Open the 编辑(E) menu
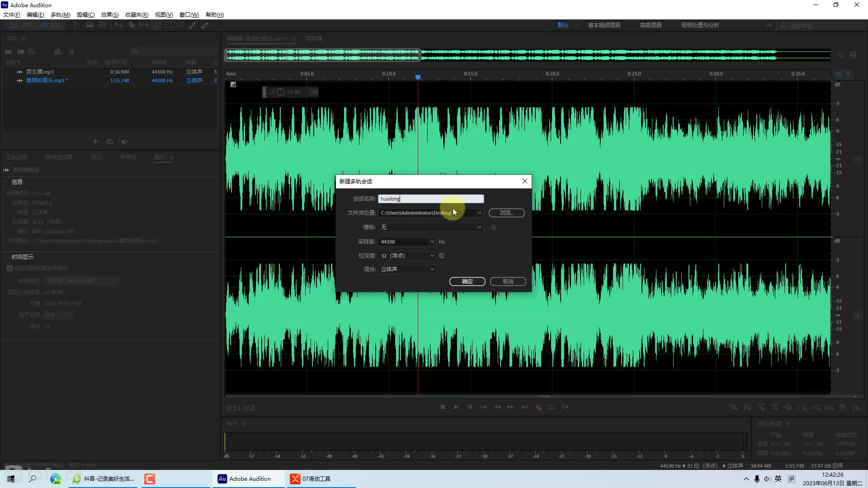868x488 pixels. 35,15
